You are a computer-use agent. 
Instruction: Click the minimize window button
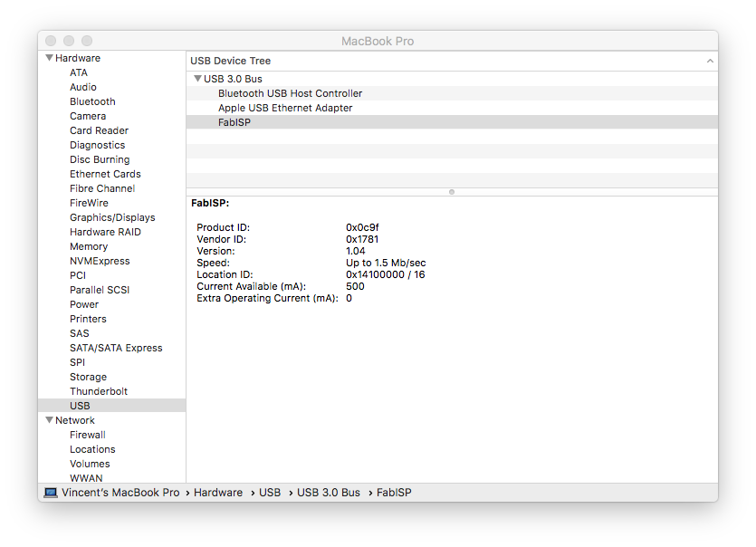(69, 41)
